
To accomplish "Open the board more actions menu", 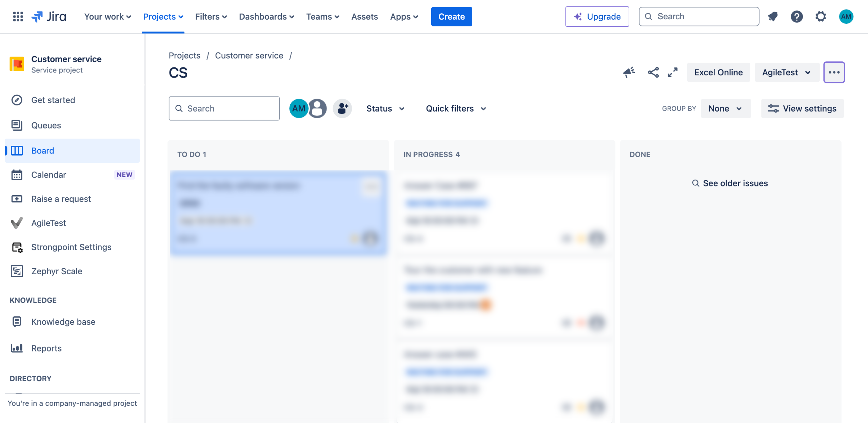I will pyautogui.click(x=834, y=72).
